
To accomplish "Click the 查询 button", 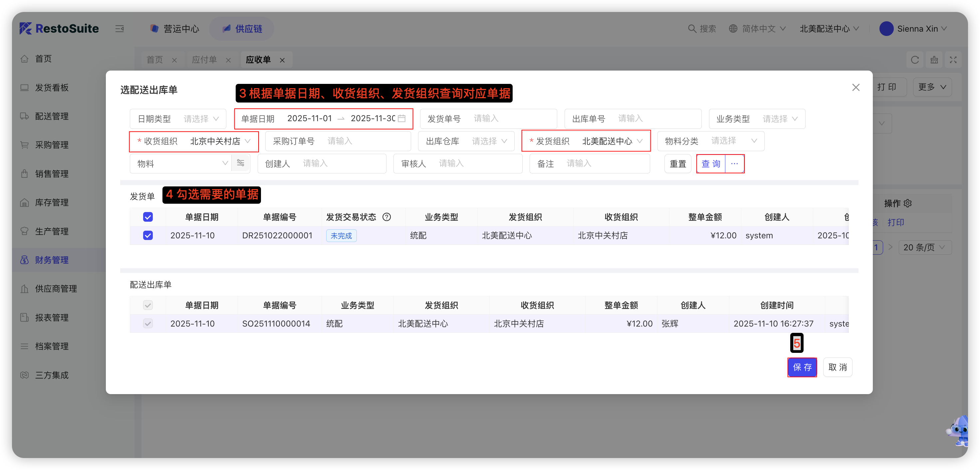I will click(x=710, y=163).
